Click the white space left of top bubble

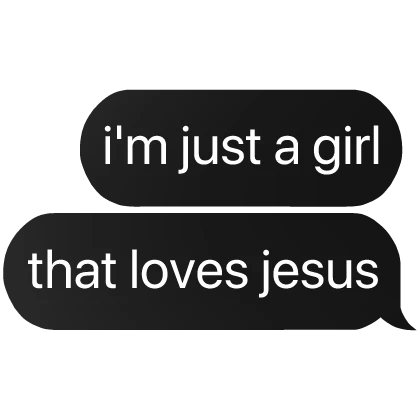click(40, 148)
